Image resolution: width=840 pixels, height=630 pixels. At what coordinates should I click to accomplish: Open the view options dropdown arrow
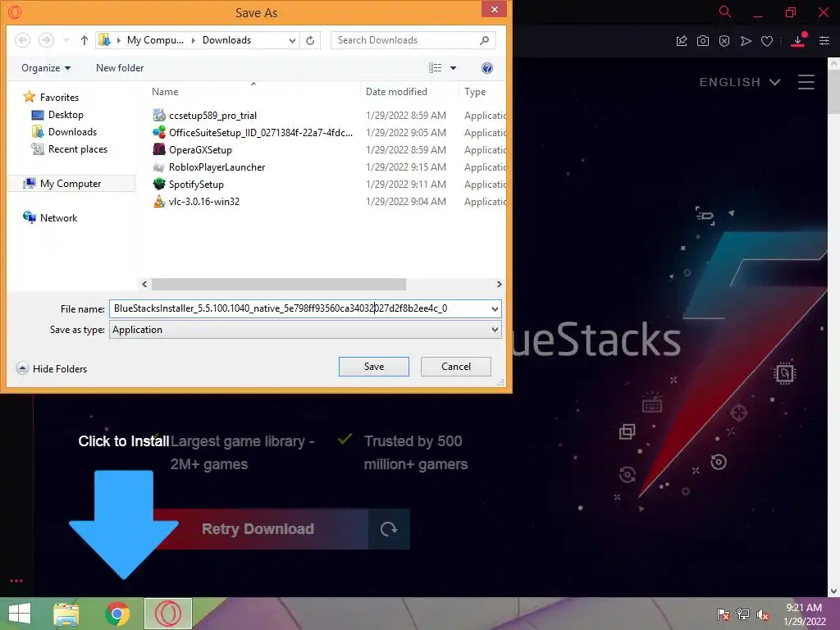[453, 68]
